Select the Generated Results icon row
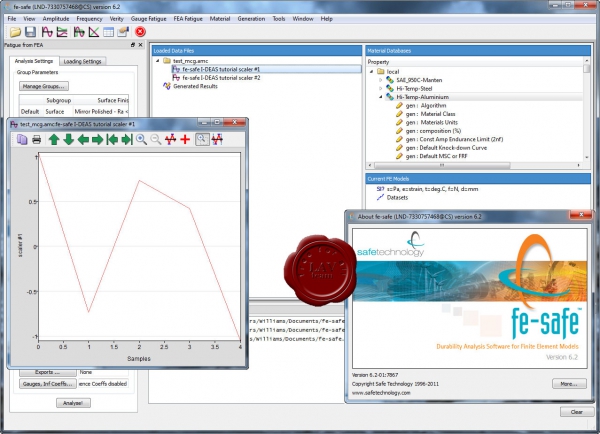Viewport: 600px width, 434px height. [191, 86]
